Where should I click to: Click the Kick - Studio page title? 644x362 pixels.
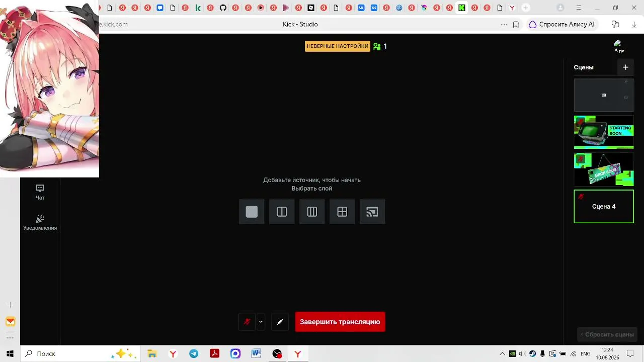point(300,24)
